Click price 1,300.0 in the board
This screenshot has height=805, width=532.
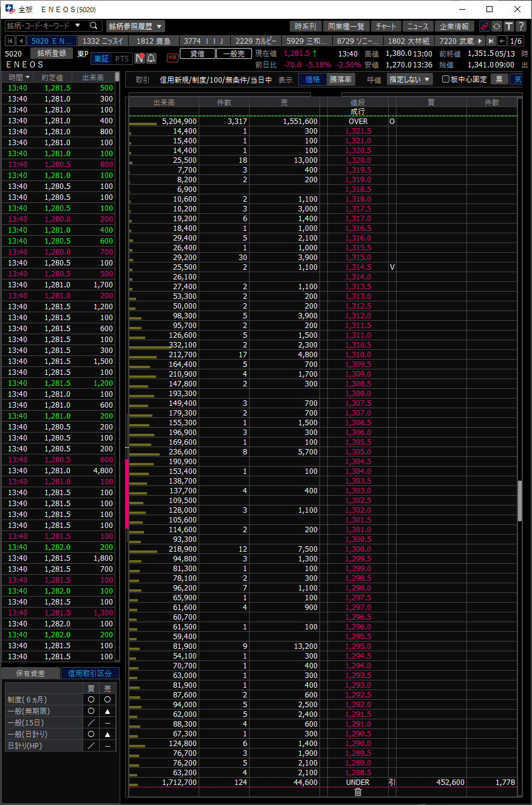(x=358, y=549)
